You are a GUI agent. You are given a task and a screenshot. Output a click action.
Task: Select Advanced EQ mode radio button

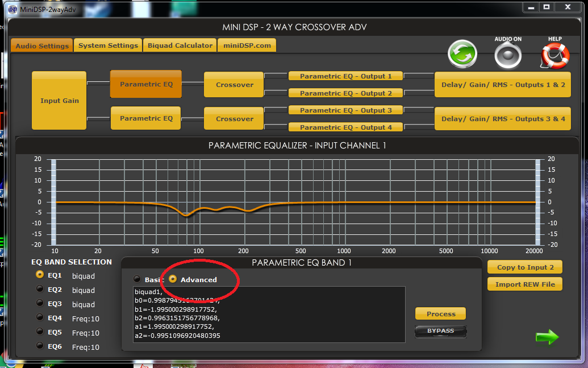(173, 279)
